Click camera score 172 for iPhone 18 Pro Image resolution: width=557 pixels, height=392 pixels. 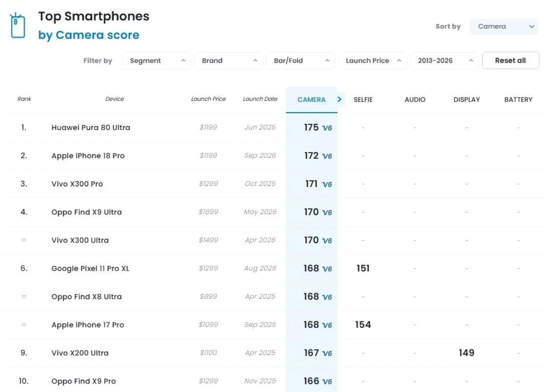tap(311, 156)
